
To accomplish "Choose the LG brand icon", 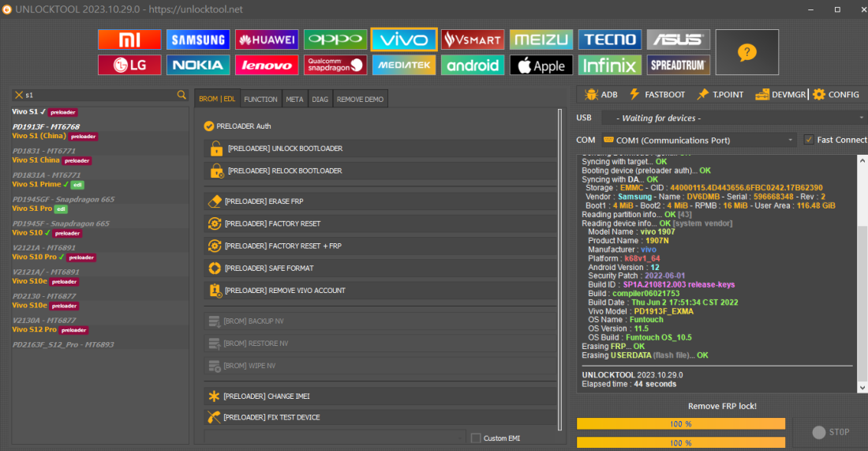I will pyautogui.click(x=129, y=65).
